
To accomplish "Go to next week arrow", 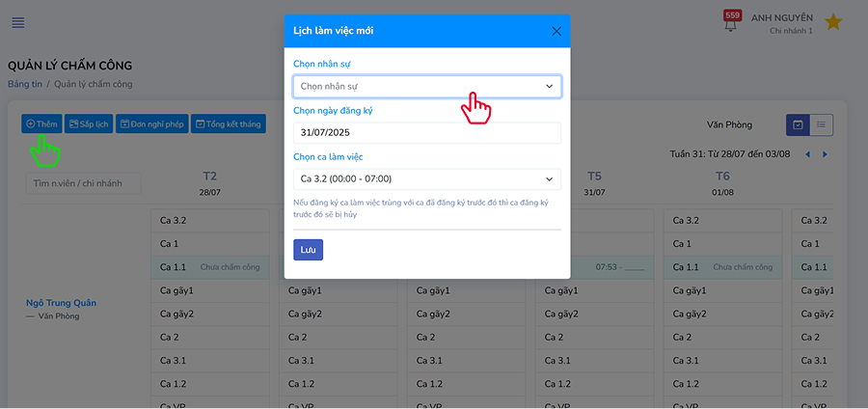I will (825, 154).
